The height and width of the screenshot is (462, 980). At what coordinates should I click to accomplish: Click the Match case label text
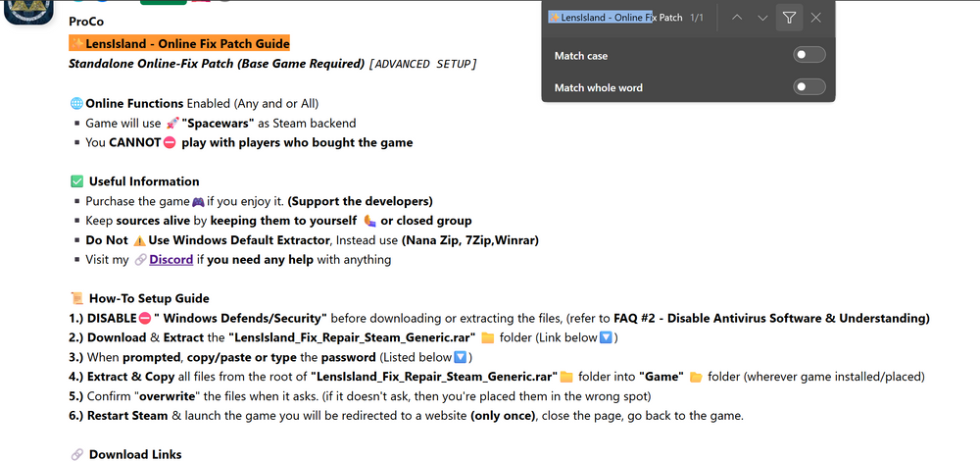(x=580, y=56)
